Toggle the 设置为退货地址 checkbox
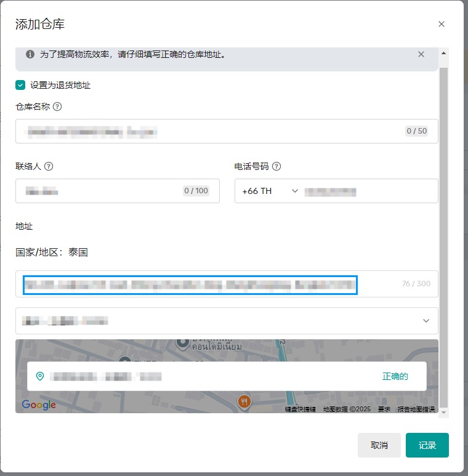Screen dimensions: 468x476 click(20, 85)
